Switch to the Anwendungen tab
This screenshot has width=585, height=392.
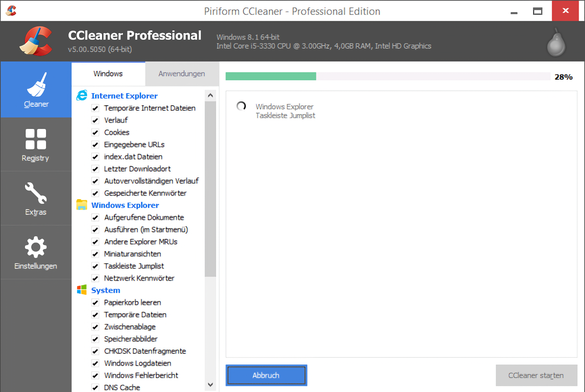[x=181, y=74]
